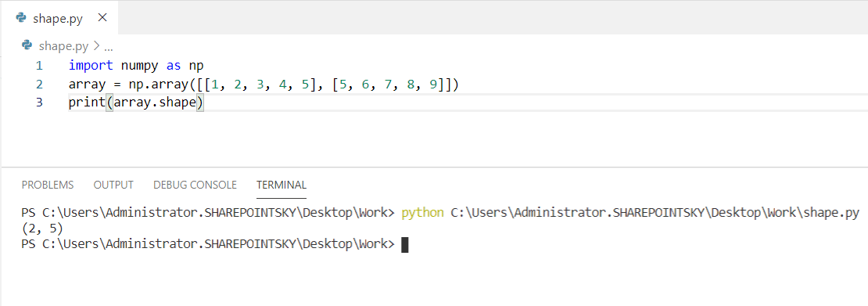
Task: Click the word 'numpy' on line 1
Action: tap(140, 66)
